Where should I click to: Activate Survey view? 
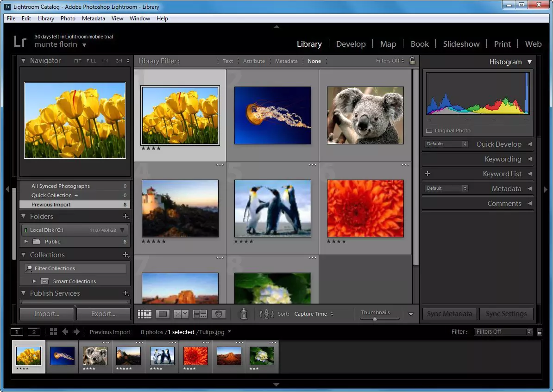tap(200, 314)
